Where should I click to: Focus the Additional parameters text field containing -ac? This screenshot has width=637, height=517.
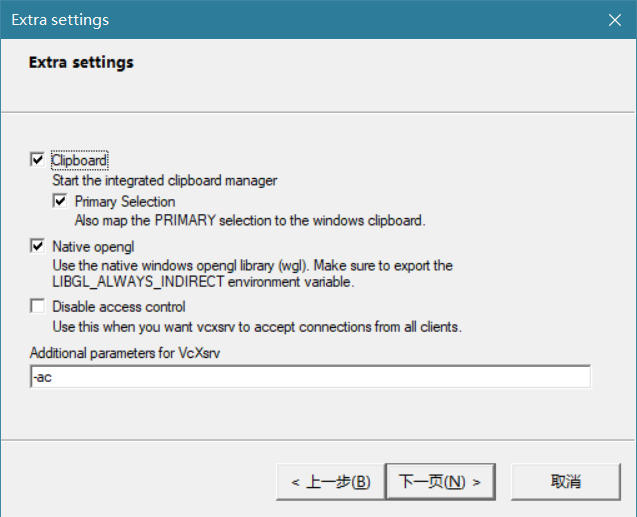(x=310, y=376)
